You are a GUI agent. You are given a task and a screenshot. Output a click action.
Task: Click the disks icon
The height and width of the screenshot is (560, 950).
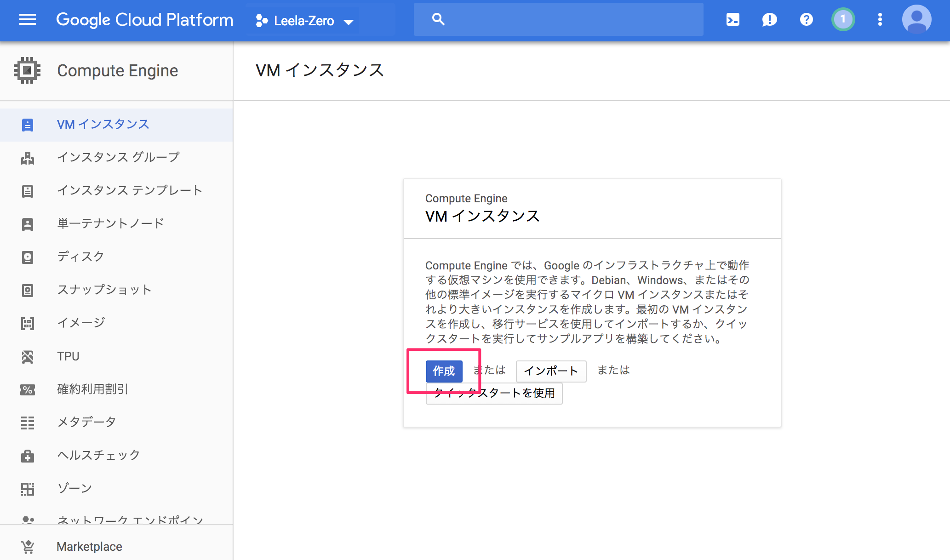(28, 257)
